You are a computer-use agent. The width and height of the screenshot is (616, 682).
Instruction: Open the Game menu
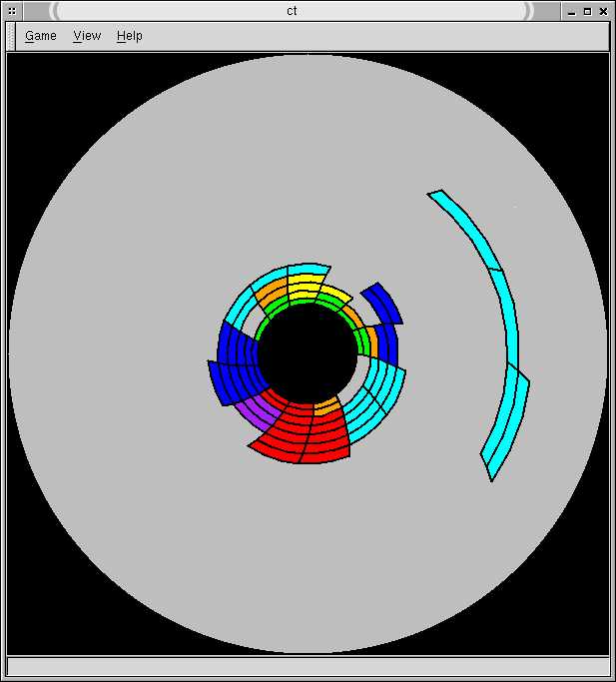(x=41, y=36)
